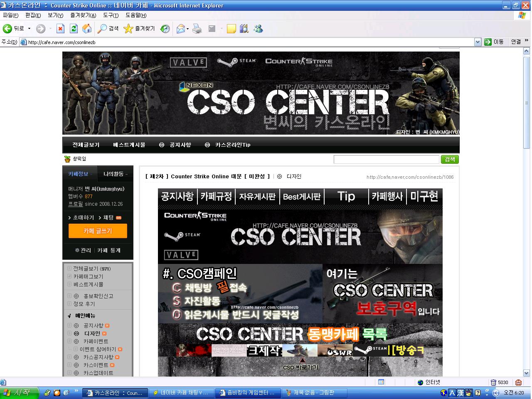Click the language bar A indicator

pos(452,393)
